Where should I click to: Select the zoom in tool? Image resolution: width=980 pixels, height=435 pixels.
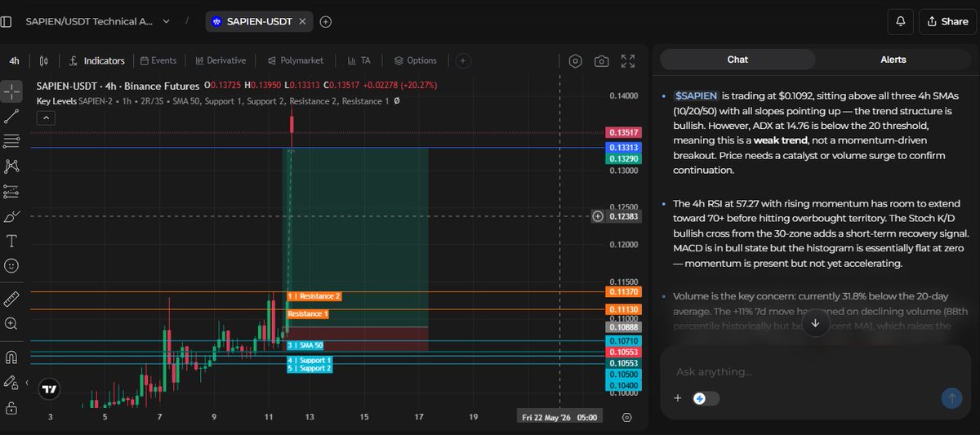tap(11, 323)
